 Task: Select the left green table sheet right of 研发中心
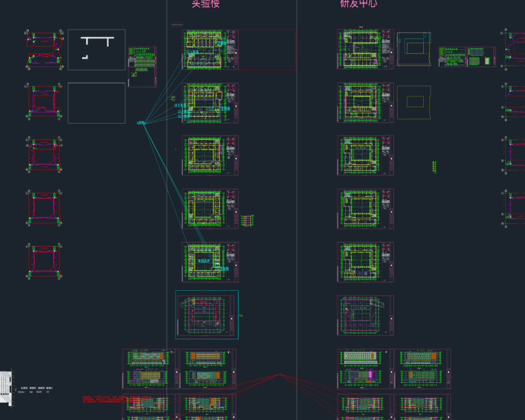tap(453, 57)
